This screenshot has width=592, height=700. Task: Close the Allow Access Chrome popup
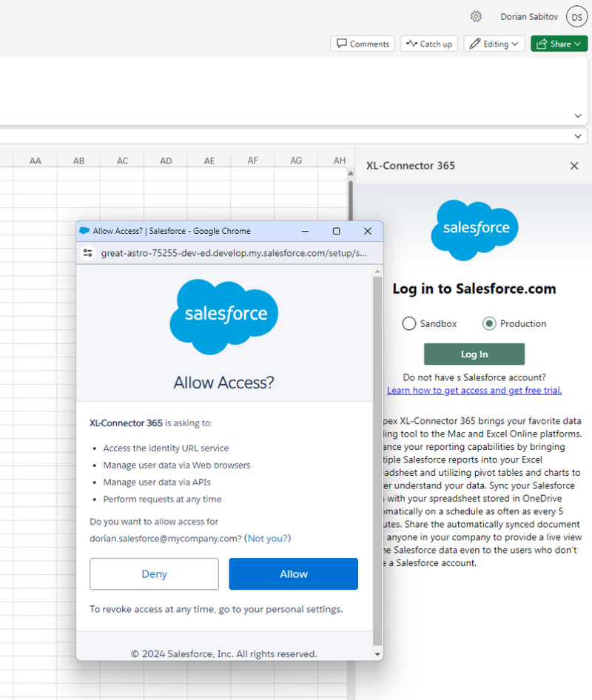click(x=368, y=232)
